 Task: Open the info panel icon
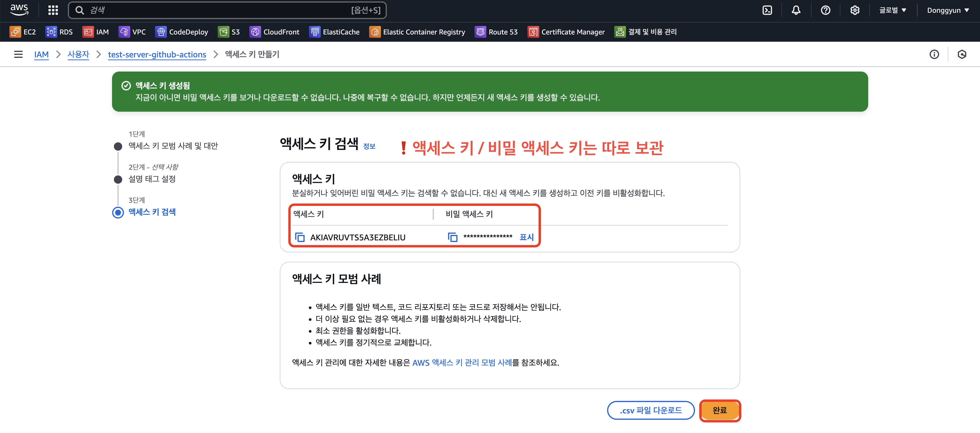[x=934, y=54]
